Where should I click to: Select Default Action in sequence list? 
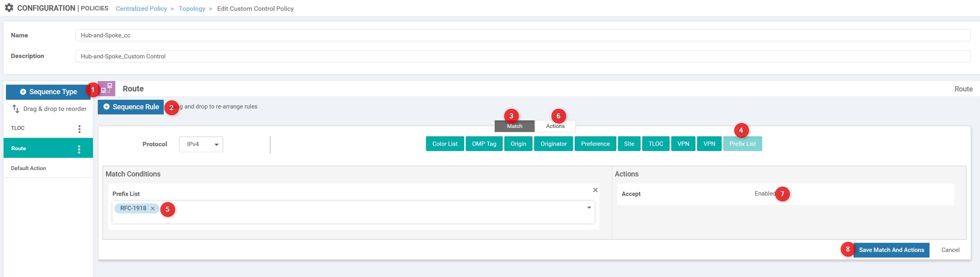click(x=29, y=168)
